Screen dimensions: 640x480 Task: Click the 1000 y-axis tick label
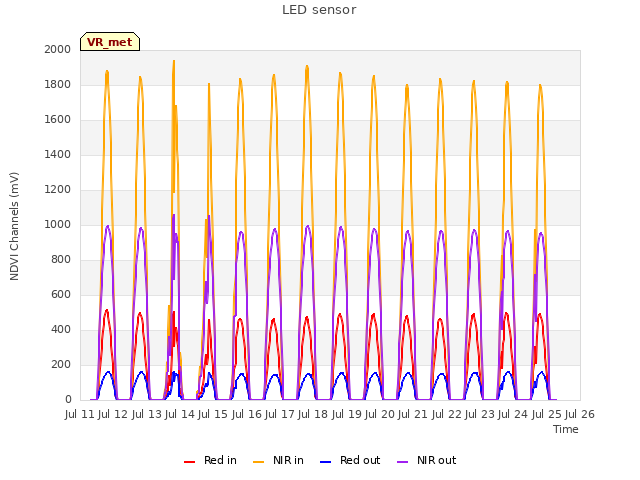click(58, 224)
